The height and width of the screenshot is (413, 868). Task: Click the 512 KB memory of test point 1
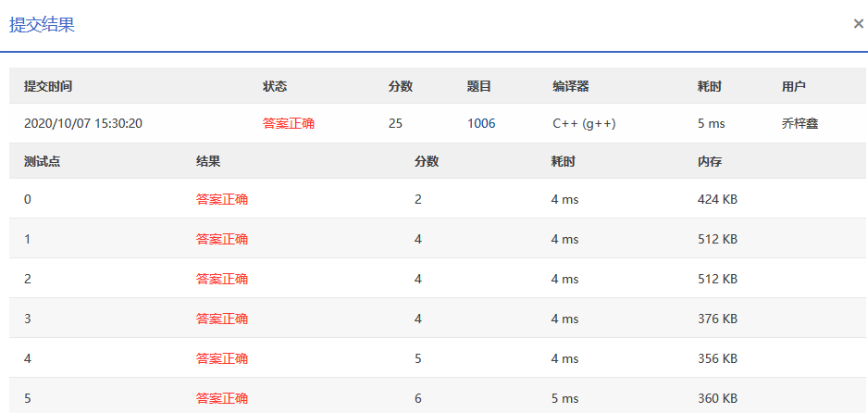(717, 239)
